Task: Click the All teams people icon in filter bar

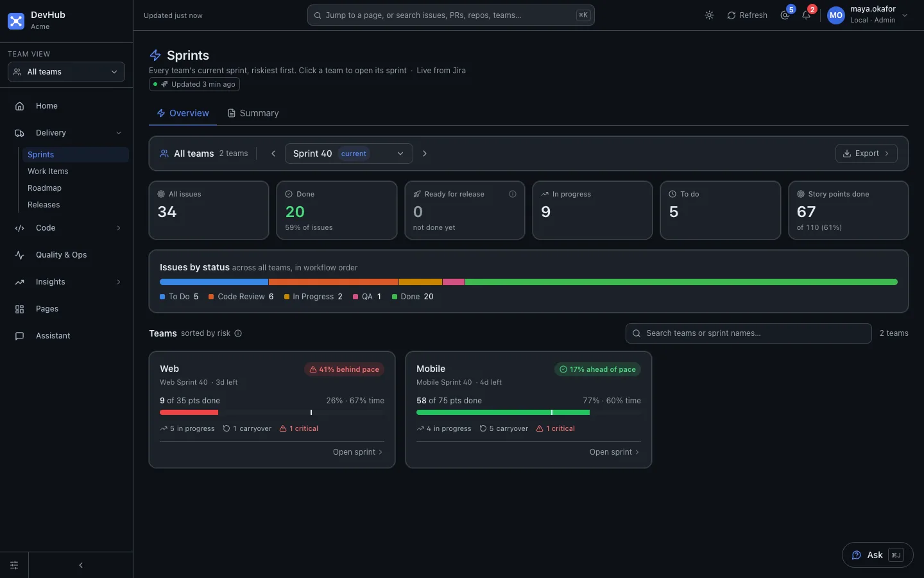Action: coord(164,153)
